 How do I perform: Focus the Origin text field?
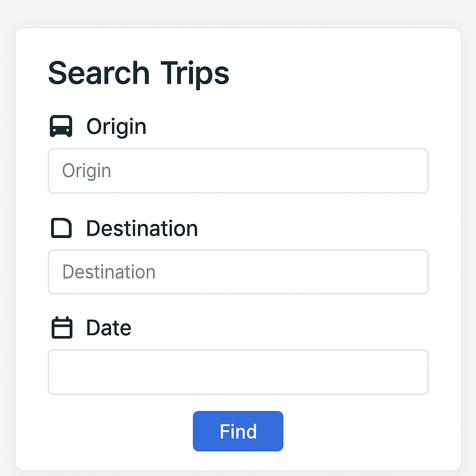point(238,171)
